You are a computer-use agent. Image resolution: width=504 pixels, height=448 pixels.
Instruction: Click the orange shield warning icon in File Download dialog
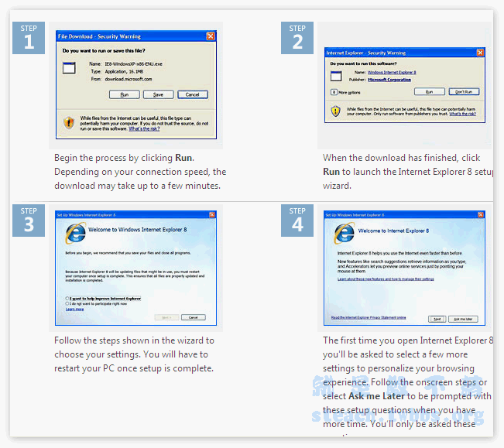(69, 123)
